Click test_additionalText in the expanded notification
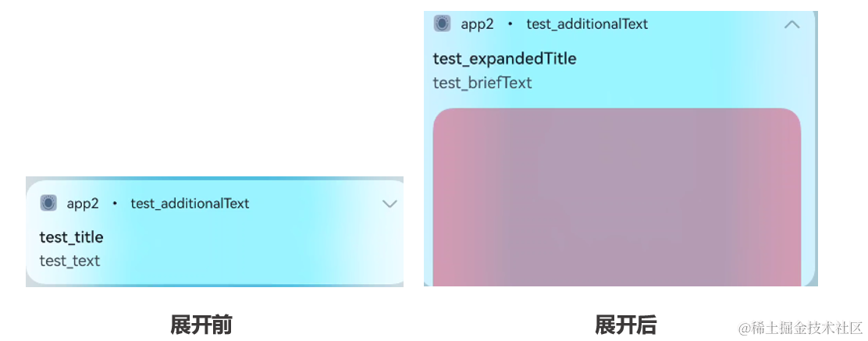This screenshot has height=341, width=868. pos(587,24)
